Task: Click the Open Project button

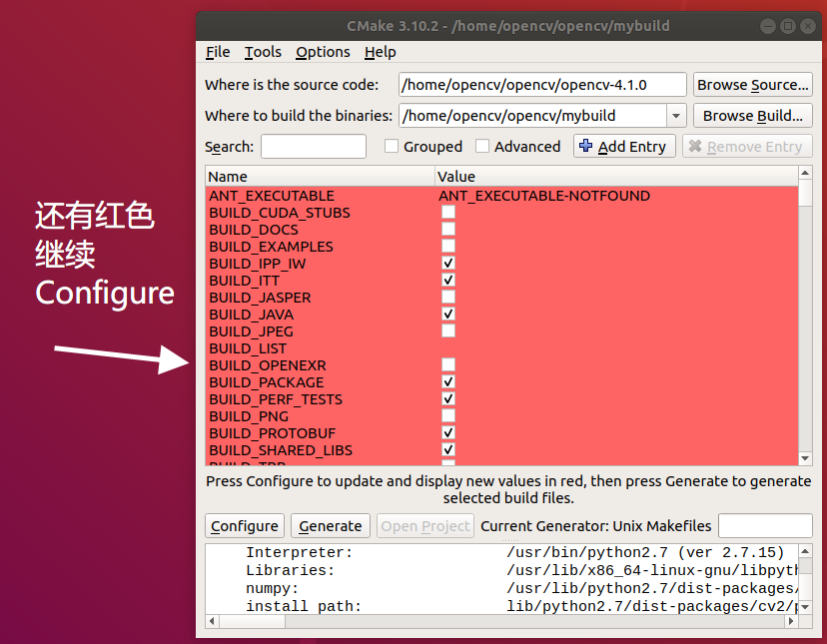Action: click(x=425, y=526)
